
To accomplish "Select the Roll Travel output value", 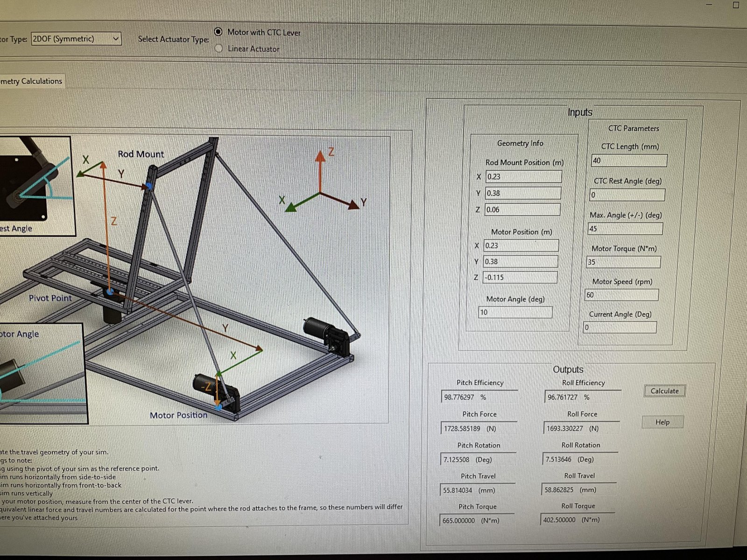I will coord(578,490).
